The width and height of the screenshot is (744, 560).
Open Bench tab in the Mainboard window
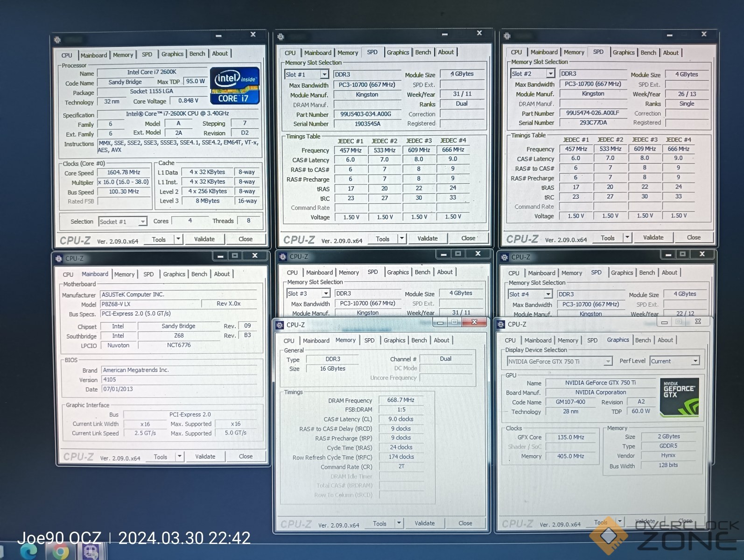pos(199,274)
